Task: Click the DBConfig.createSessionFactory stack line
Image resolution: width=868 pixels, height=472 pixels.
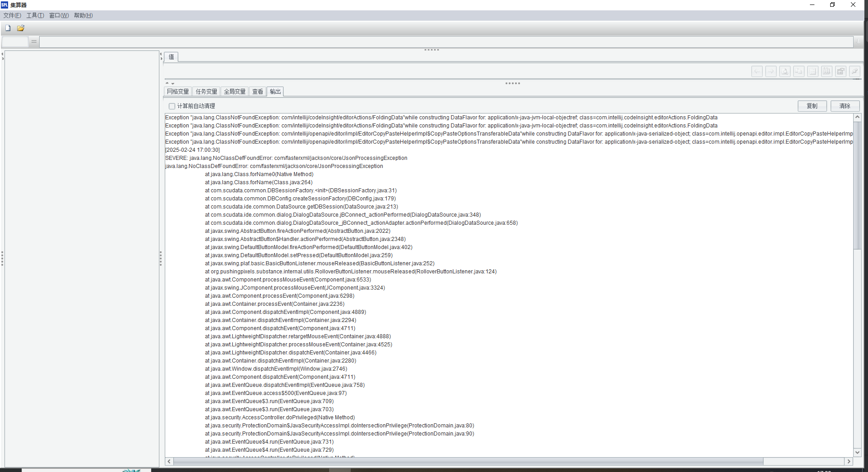Action: [x=300, y=199]
